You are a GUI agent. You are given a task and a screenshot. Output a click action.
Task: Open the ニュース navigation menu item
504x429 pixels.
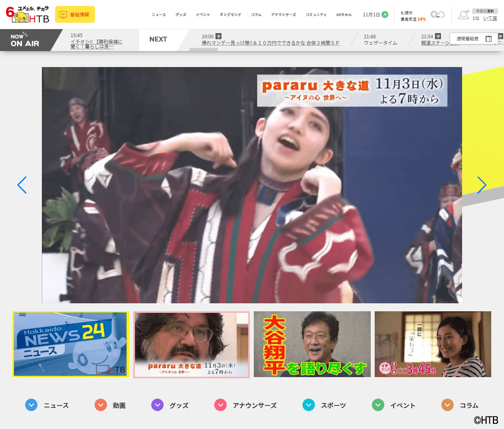[x=158, y=14]
